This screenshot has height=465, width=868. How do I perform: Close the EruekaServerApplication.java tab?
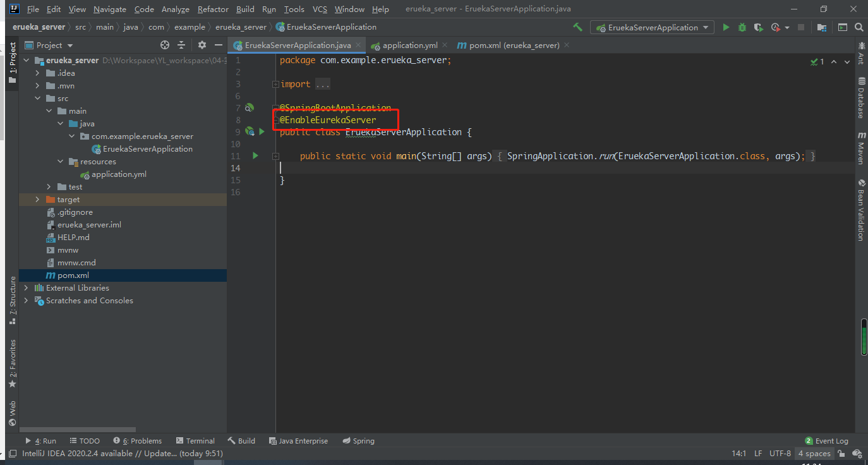(358, 45)
